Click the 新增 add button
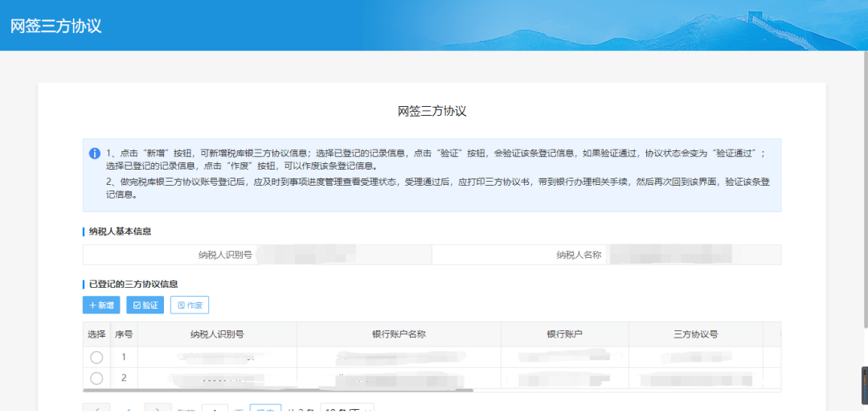 (x=101, y=305)
